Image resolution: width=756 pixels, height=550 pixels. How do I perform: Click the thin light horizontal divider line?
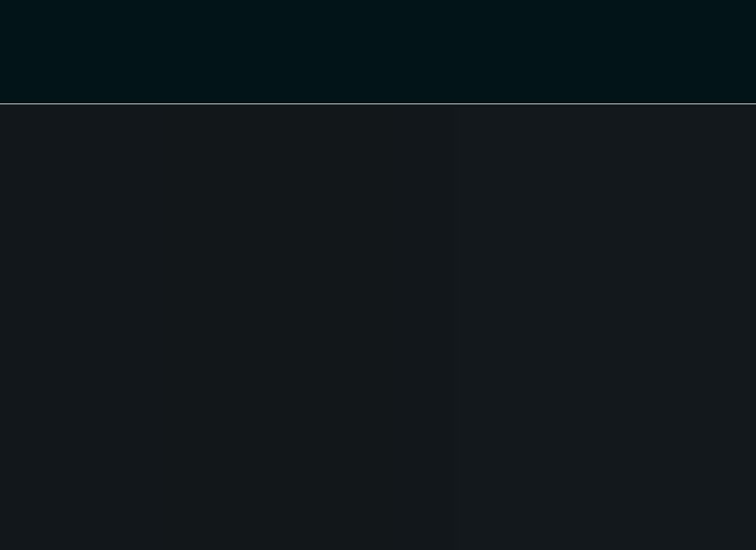[378, 104]
